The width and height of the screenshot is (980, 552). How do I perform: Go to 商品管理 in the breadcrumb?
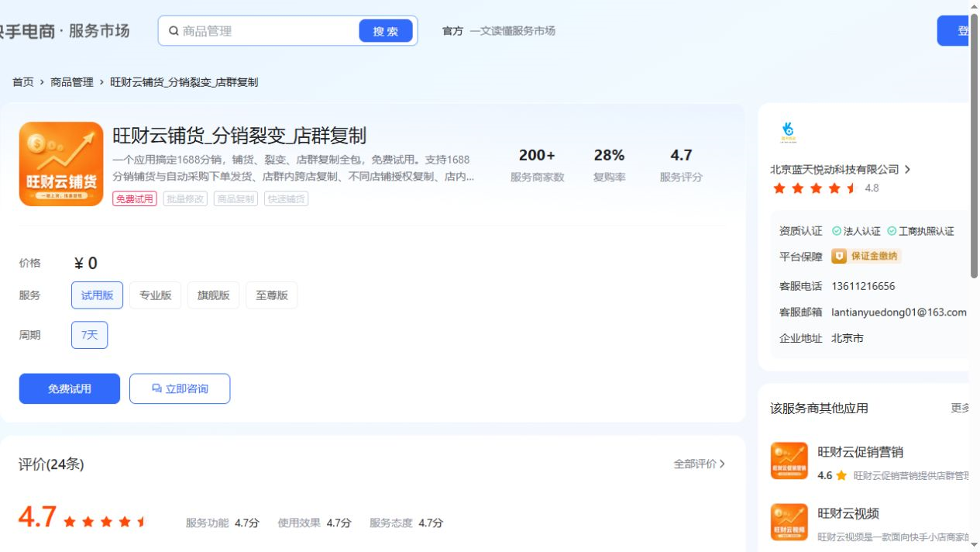(x=72, y=81)
